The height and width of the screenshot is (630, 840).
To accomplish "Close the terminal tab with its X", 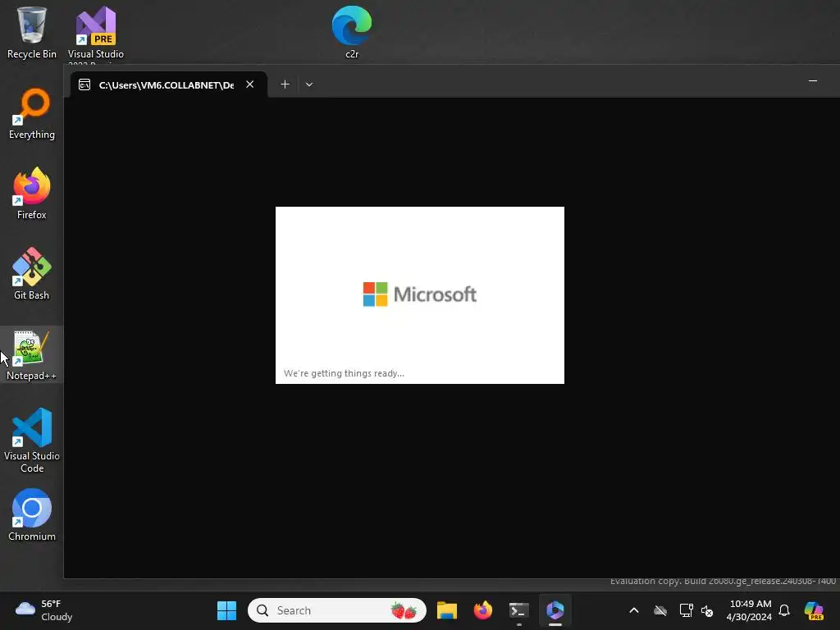I will 249,84.
